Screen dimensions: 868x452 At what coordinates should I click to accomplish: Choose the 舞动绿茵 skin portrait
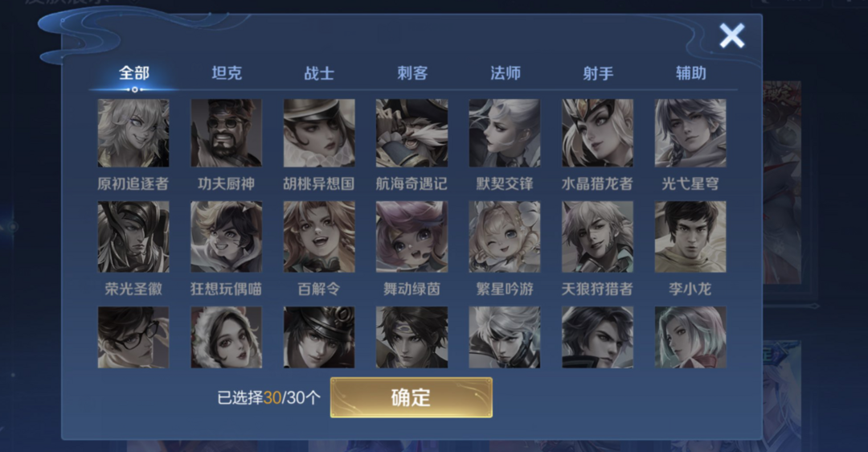point(411,236)
